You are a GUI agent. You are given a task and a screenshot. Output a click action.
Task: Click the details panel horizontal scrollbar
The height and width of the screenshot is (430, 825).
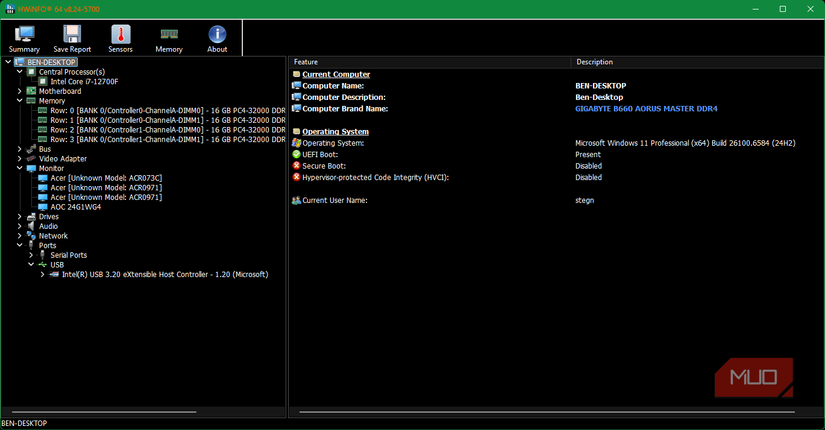point(547,412)
